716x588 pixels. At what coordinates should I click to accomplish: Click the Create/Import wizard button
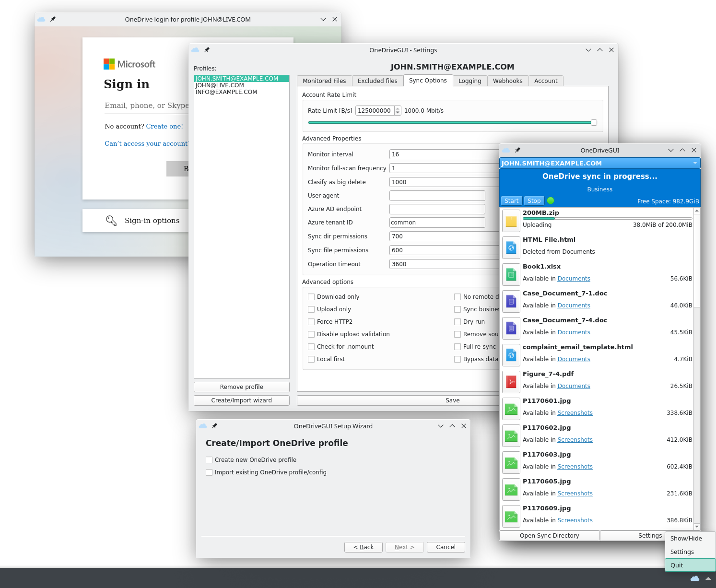point(242,400)
